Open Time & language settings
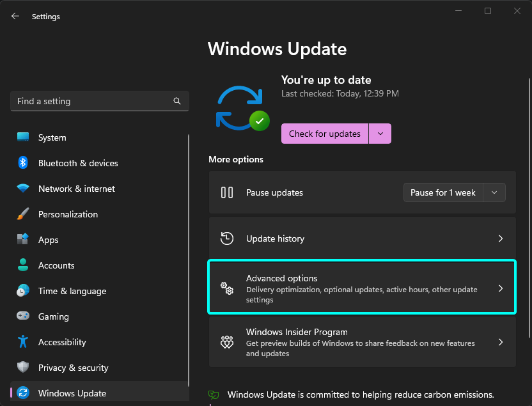 click(99, 291)
